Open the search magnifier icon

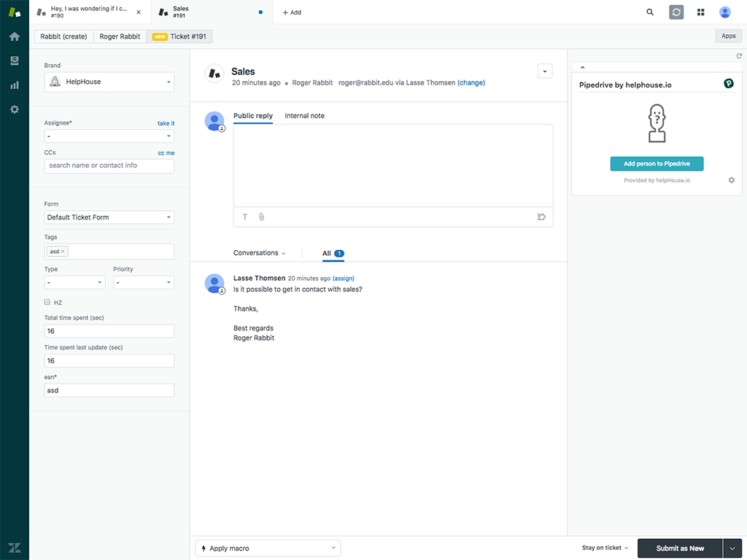(x=650, y=12)
